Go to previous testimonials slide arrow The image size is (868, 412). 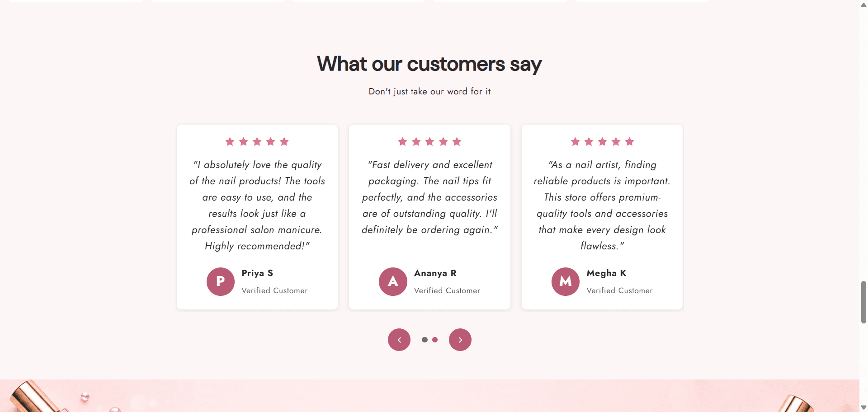click(399, 340)
